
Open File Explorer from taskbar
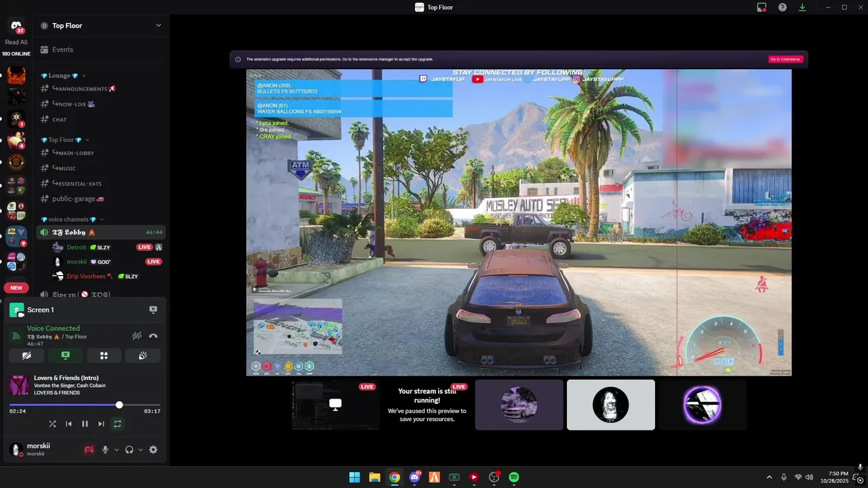[x=374, y=477]
